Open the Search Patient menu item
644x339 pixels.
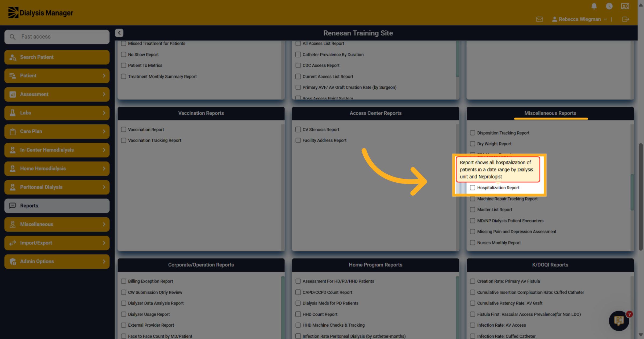(57, 57)
